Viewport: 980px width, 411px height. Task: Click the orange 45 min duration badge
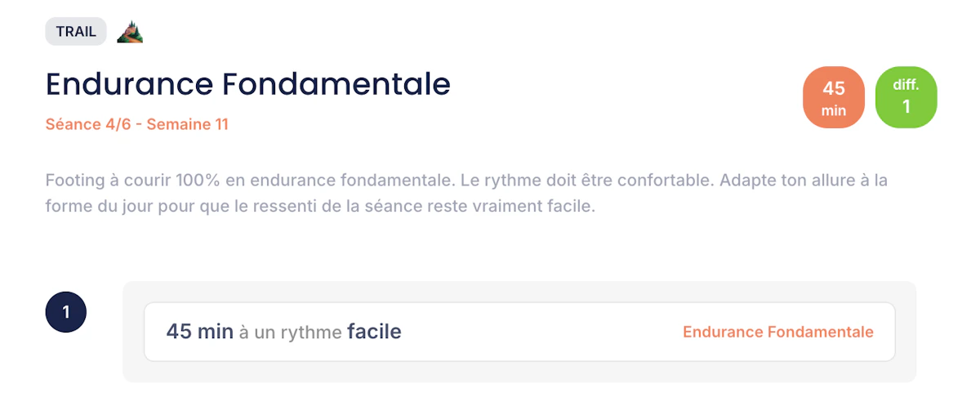[834, 97]
